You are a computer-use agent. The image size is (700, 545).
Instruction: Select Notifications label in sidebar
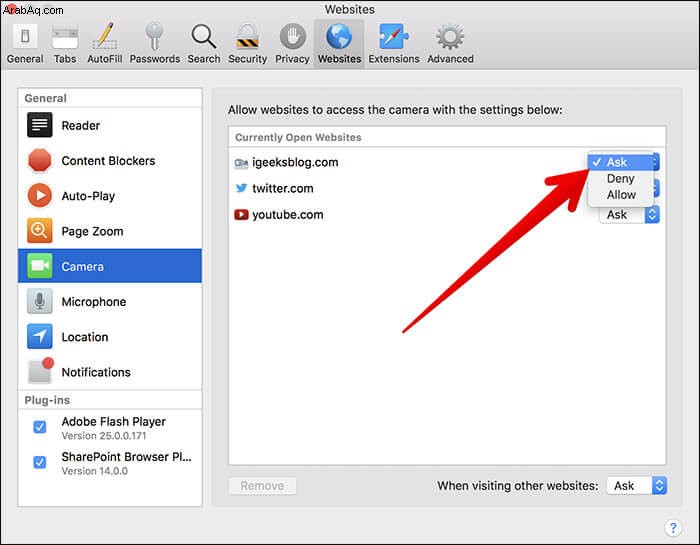[x=96, y=372]
